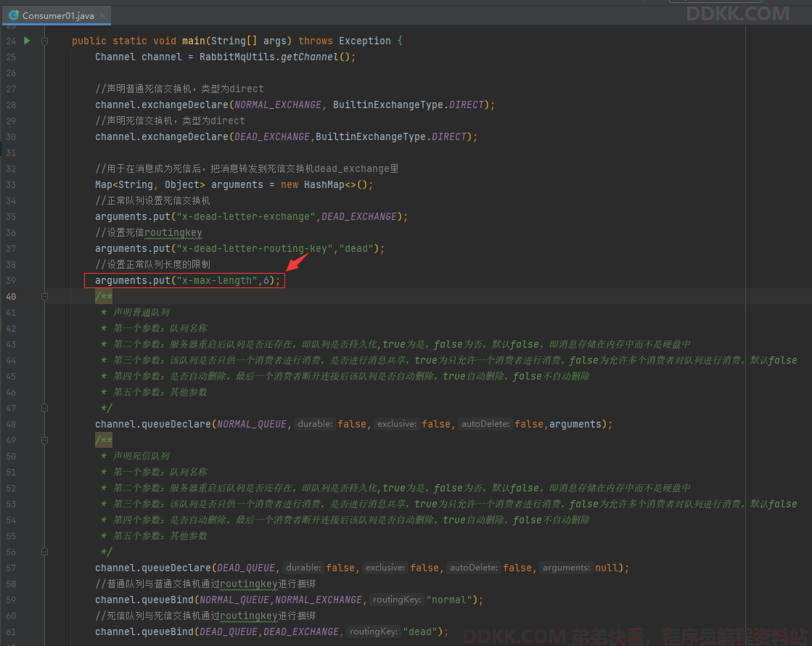Click the "dead" string on line 37

pos(356,249)
